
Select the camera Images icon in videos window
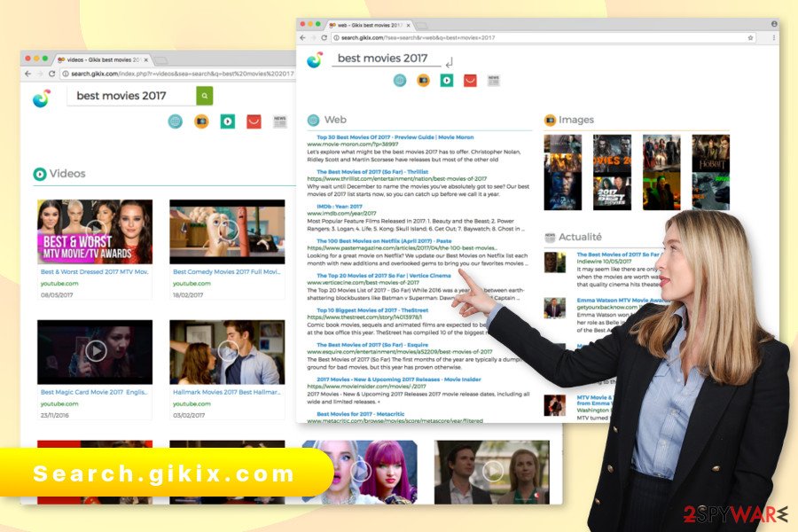[x=201, y=121]
